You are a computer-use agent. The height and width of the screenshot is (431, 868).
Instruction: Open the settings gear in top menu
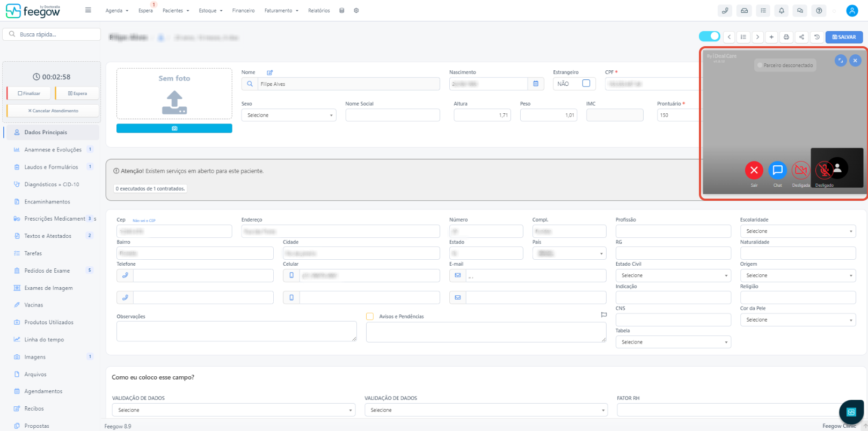coord(356,10)
